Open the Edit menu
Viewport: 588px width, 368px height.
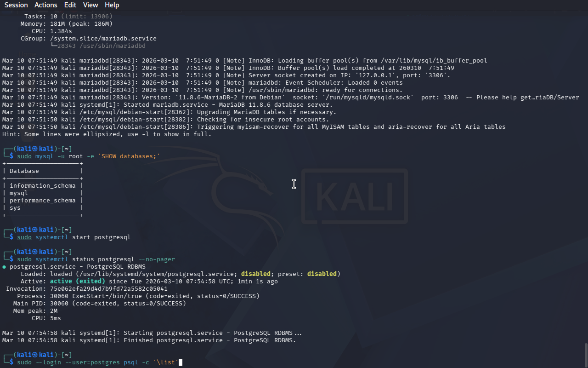[70, 5]
